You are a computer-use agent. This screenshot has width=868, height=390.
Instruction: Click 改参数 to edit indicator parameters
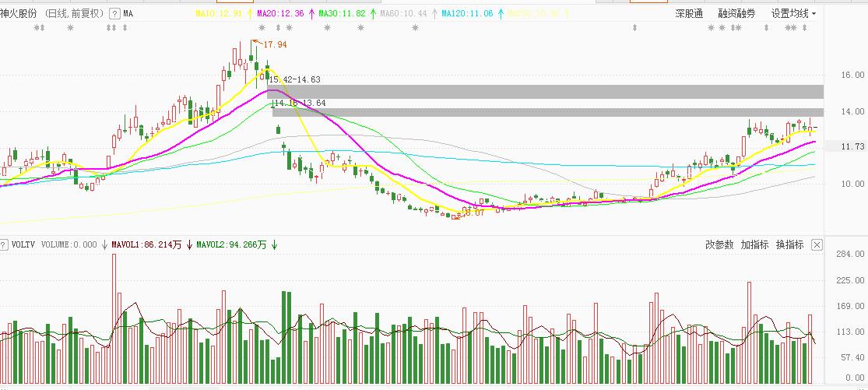pos(719,244)
